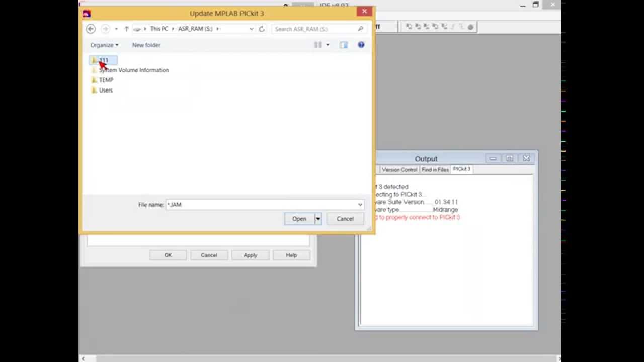Screen dimensions: 644x362
Task: Toggle the preview pane
Action: point(344,45)
